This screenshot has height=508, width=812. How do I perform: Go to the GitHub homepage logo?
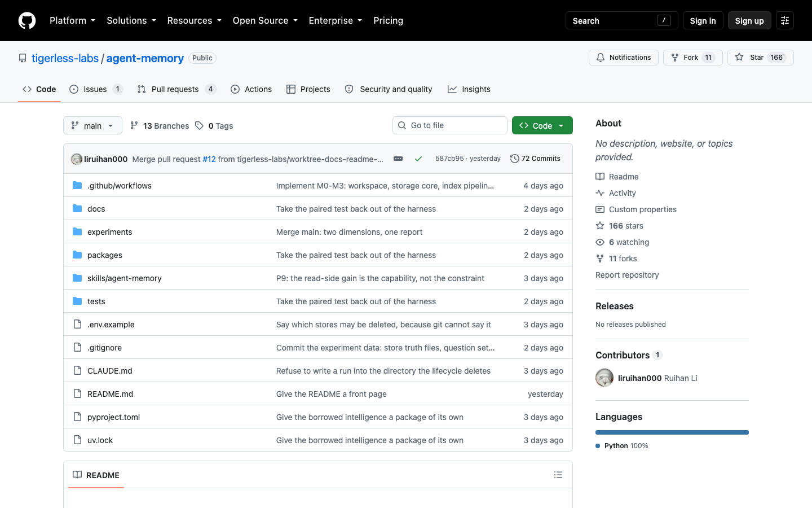tap(27, 20)
